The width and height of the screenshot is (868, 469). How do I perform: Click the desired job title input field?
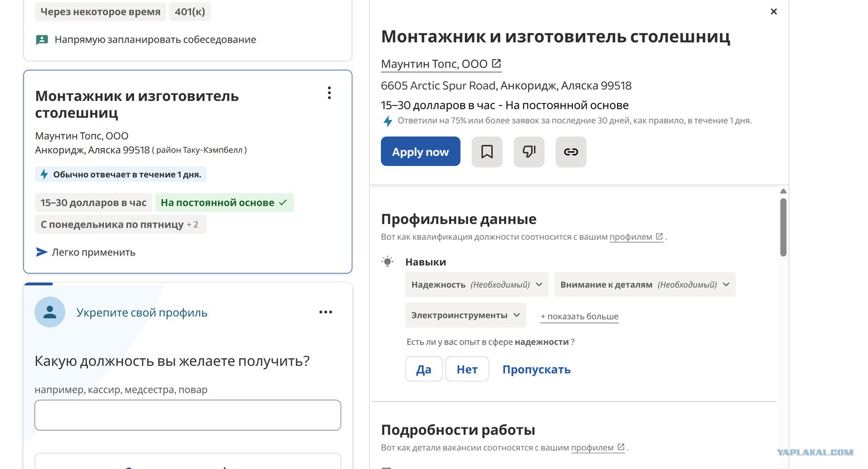(188, 415)
